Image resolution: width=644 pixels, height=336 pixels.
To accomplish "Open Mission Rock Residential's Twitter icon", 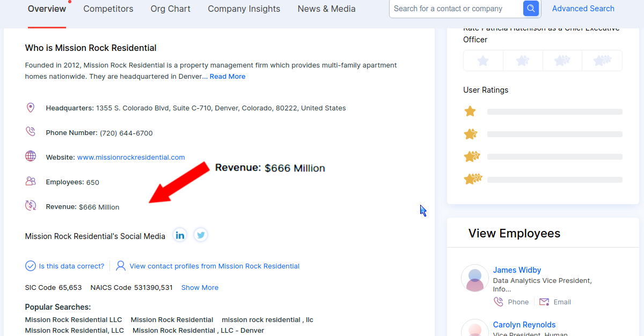I will click(201, 235).
